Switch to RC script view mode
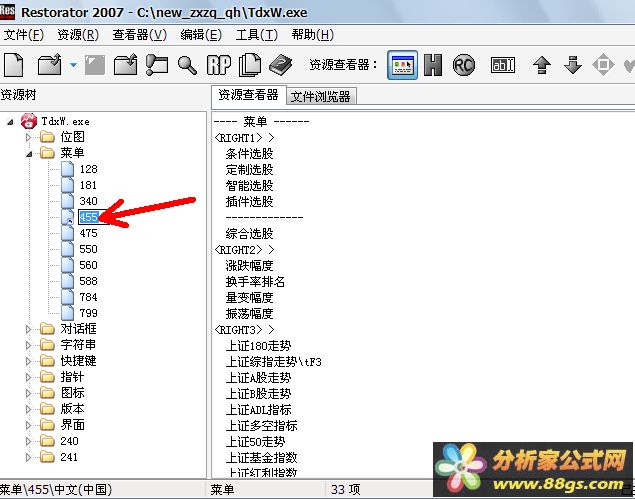This screenshot has height=499, width=635. pyautogui.click(x=464, y=65)
